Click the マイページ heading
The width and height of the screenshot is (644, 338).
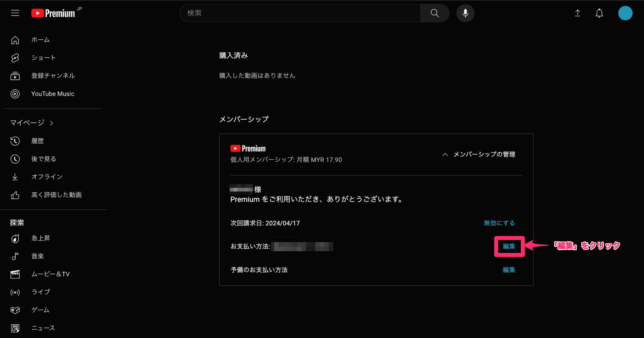pyautogui.click(x=27, y=123)
